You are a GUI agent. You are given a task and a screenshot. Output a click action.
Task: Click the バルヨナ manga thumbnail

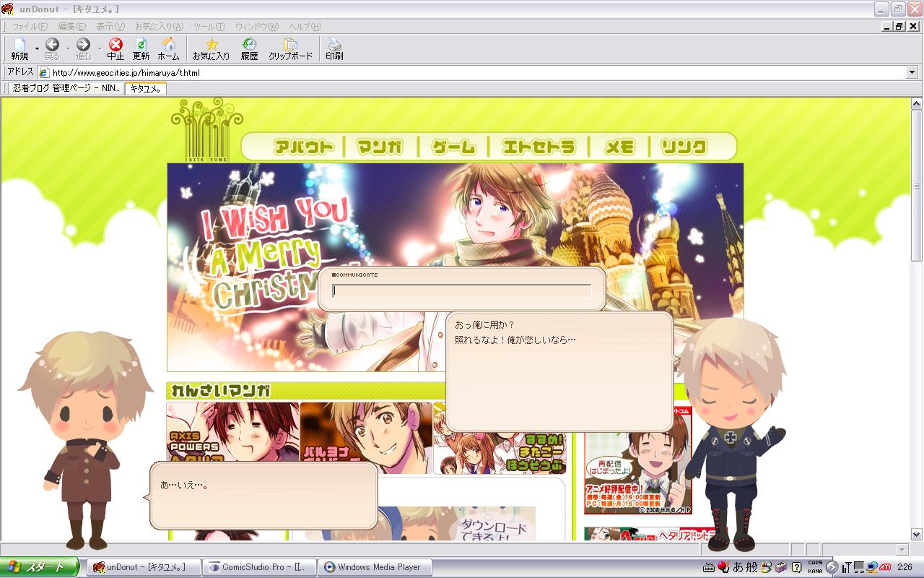point(366,438)
